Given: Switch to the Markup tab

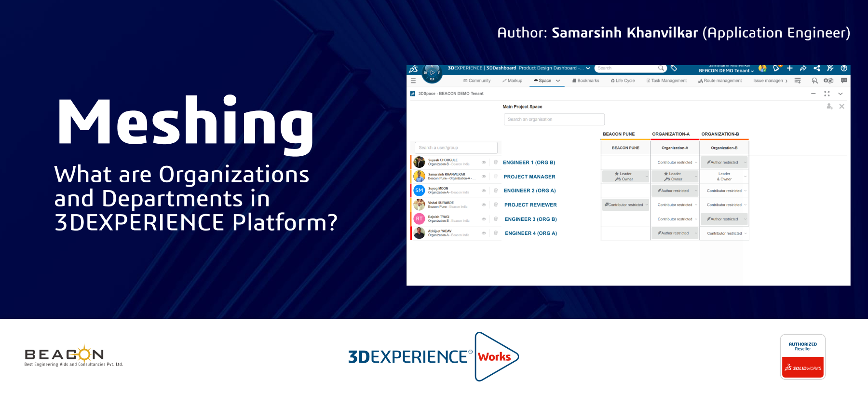Looking at the screenshot, I should 512,81.
